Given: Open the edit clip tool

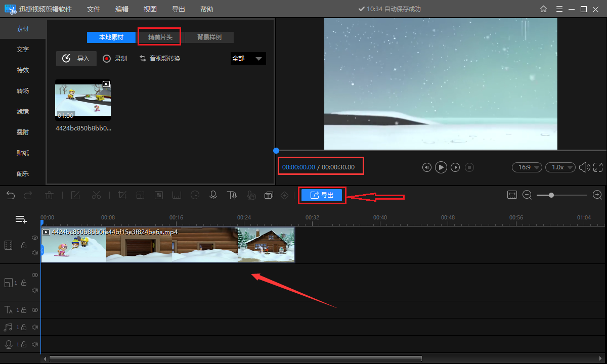Looking at the screenshot, I should click(x=75, y=195).
